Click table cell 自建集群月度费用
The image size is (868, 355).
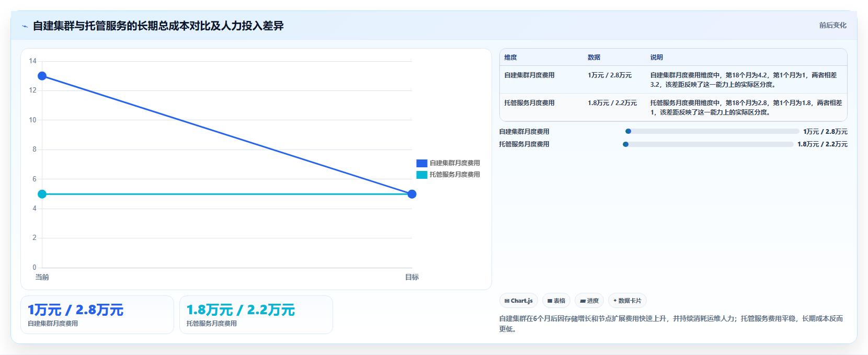coord(529,75)
